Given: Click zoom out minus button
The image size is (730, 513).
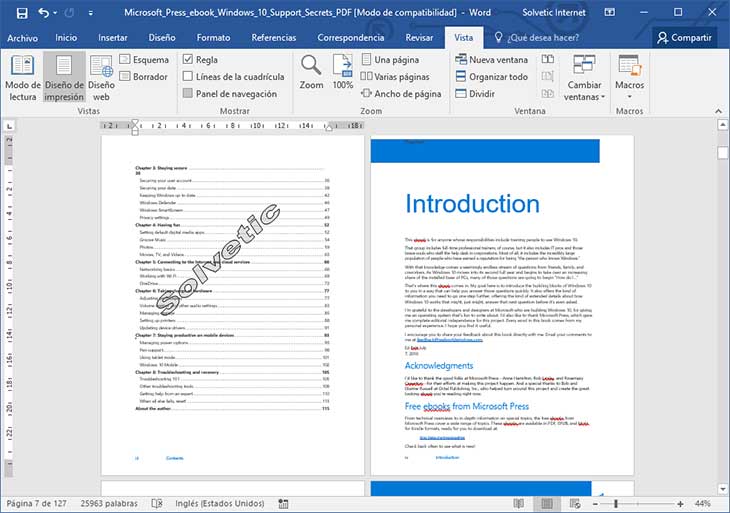Looking at the screenshot, I should pos(595,504).
